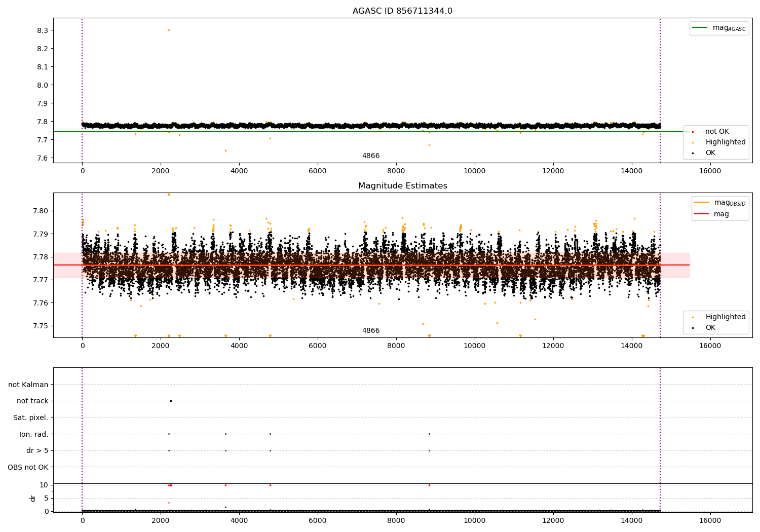This screenshot has height=532, width=760.
Task: Click the green line sample in the top legend
Action: click(x=700, y=28)
